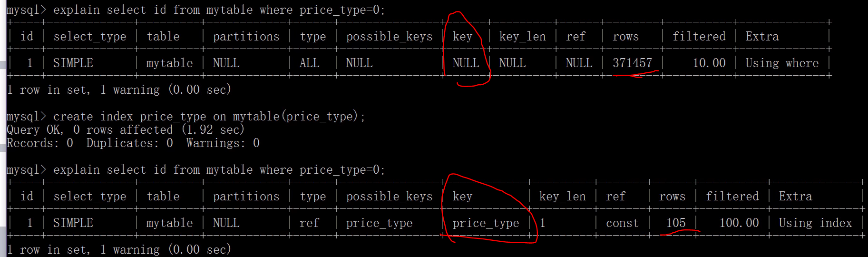Click the ref value in the second table's type column
Viewport: 868px width, 257px height.
click(309, 223)
